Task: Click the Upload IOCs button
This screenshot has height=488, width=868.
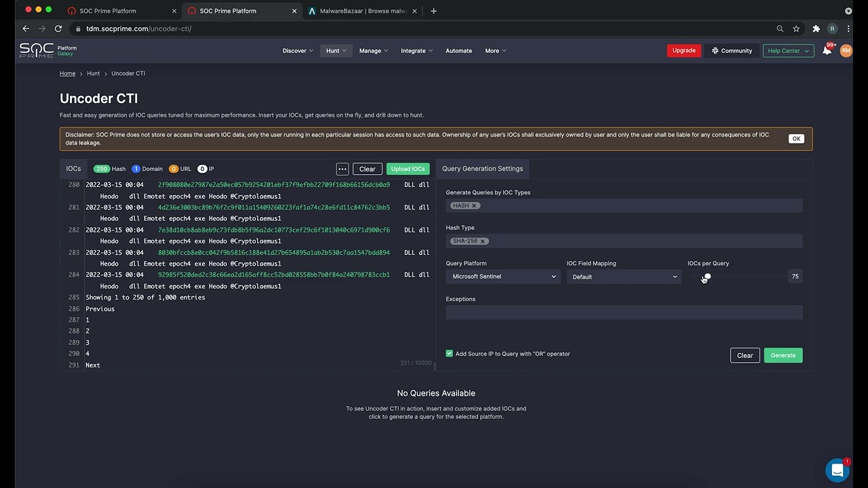Action: (x=408, y=169)
